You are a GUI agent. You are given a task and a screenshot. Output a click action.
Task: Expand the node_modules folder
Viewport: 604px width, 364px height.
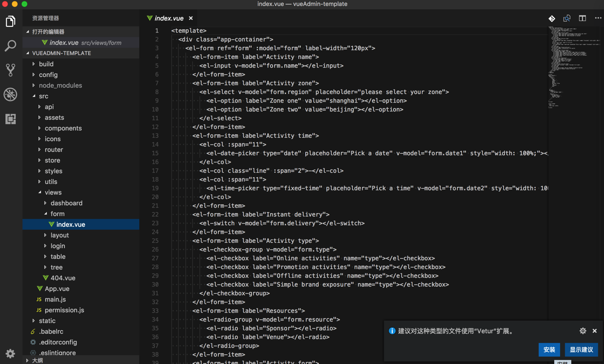coord(34,85)
